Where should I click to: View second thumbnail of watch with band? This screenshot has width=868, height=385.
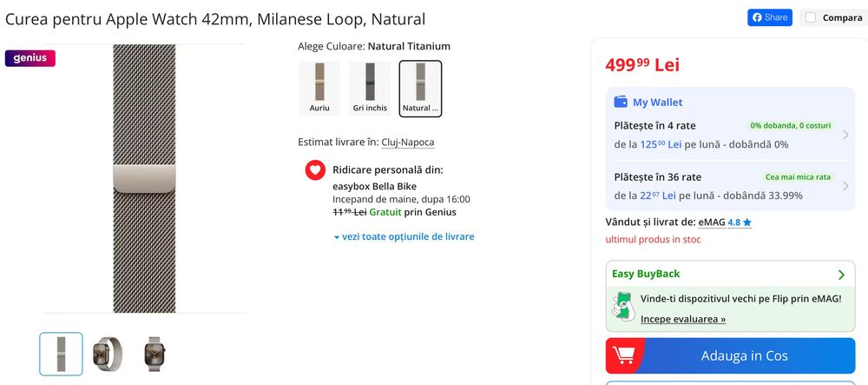click(x=108, y=354)
